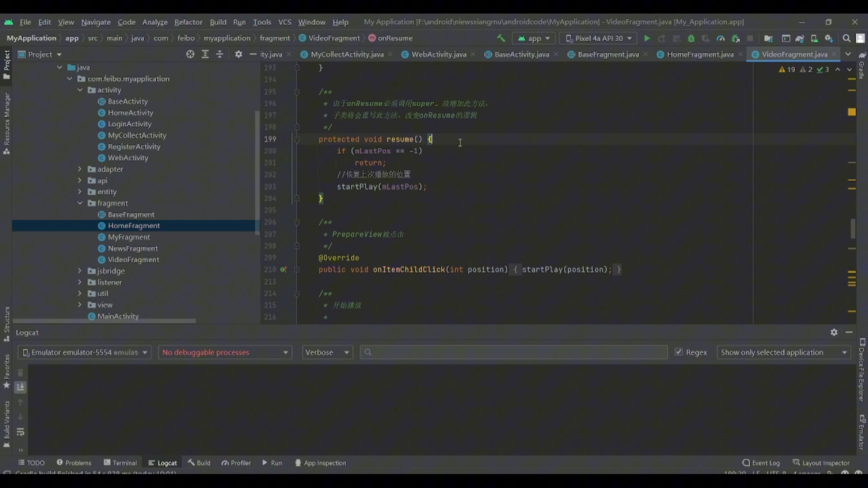This screenshot has height=488, width=868.
Task: Click the Make Project hammer icon
Action: click(x=501, y=38)
